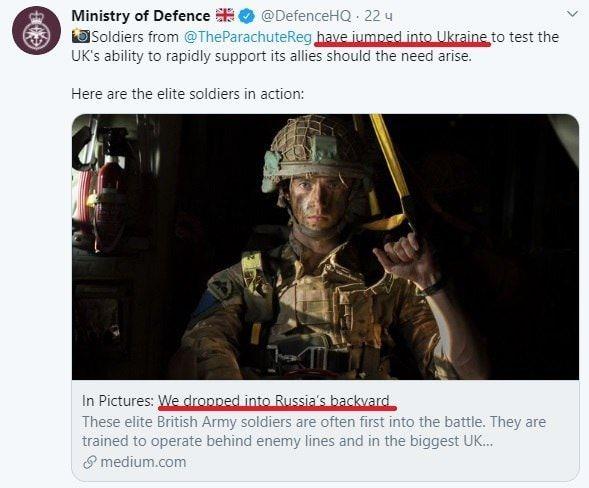
Task: Open the @DefenceHQ handle
Action: pyautogui.click(x=306, y=16)
